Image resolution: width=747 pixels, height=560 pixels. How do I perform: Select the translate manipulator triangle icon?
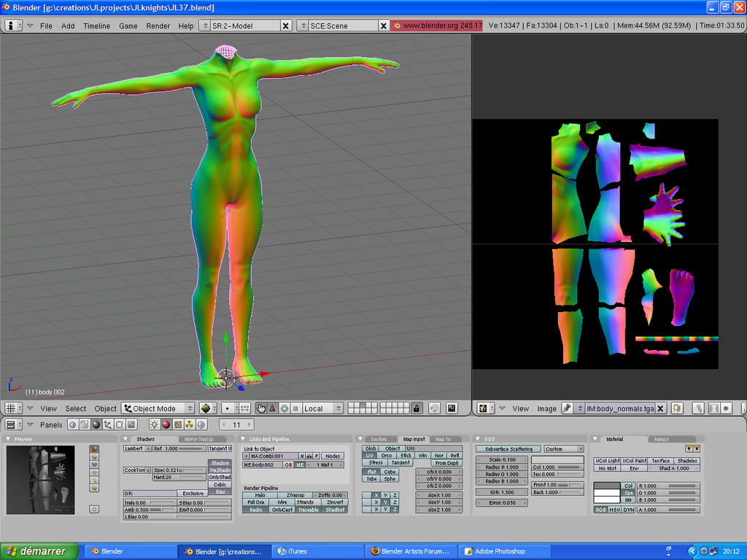pyautogui.click(x=273, y=408)
